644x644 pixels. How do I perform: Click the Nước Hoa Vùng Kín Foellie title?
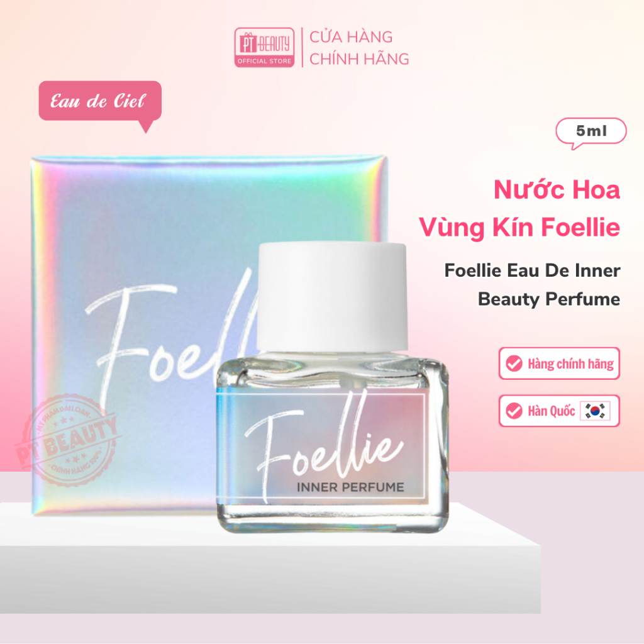coord(519,208)
